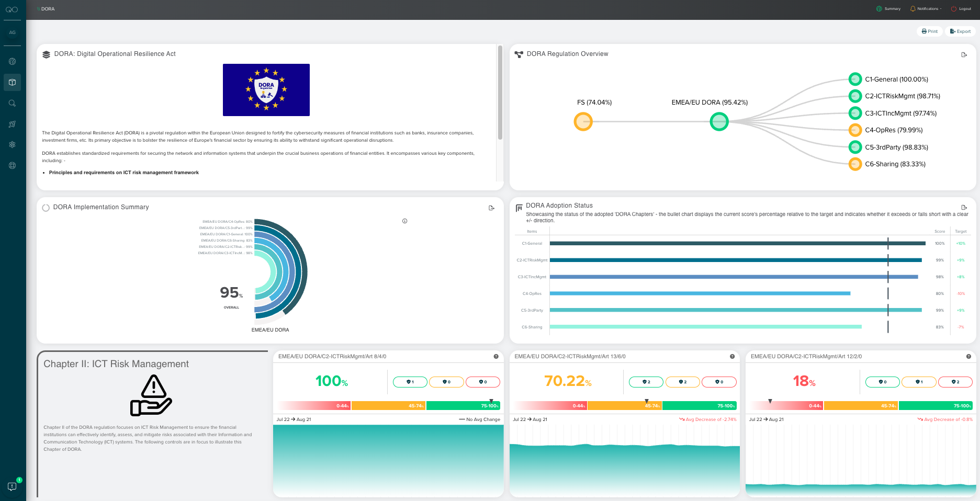Open the feedback chat icon with badge

coord(12,486)
